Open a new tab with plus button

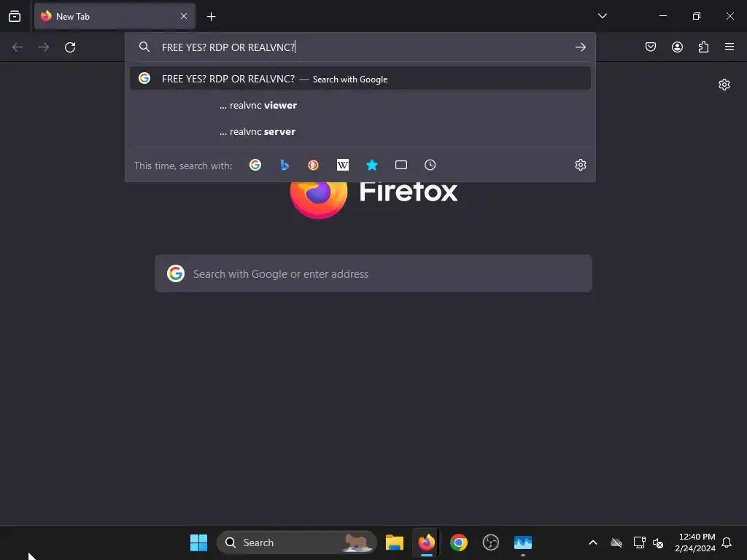(211, 17)
